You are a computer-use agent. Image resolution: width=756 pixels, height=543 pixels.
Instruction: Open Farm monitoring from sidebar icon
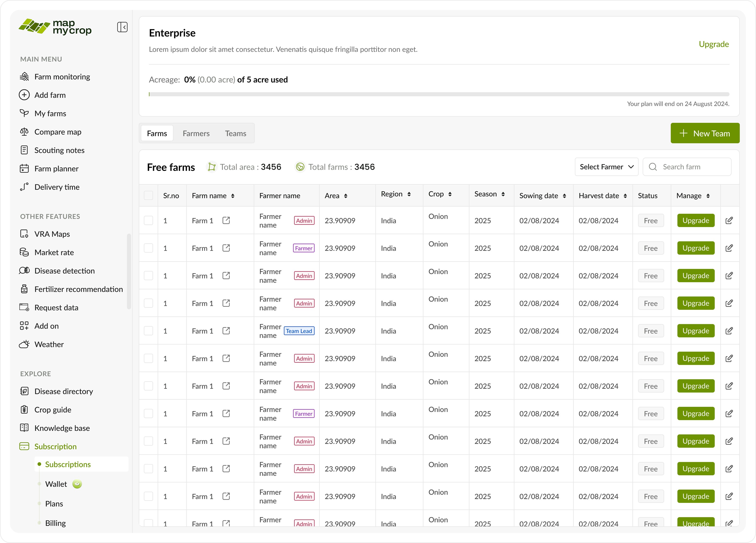pos(24,77)
